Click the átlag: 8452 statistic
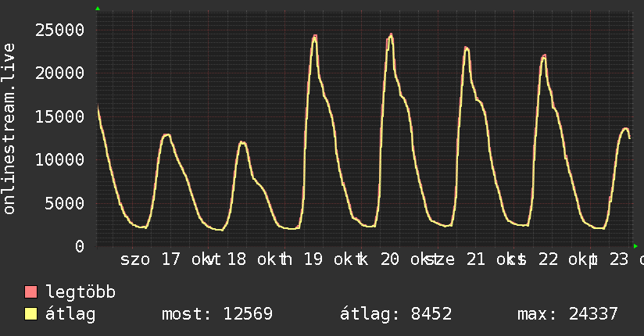This screenshot has height=336, width=644. (x=396, y=314)
